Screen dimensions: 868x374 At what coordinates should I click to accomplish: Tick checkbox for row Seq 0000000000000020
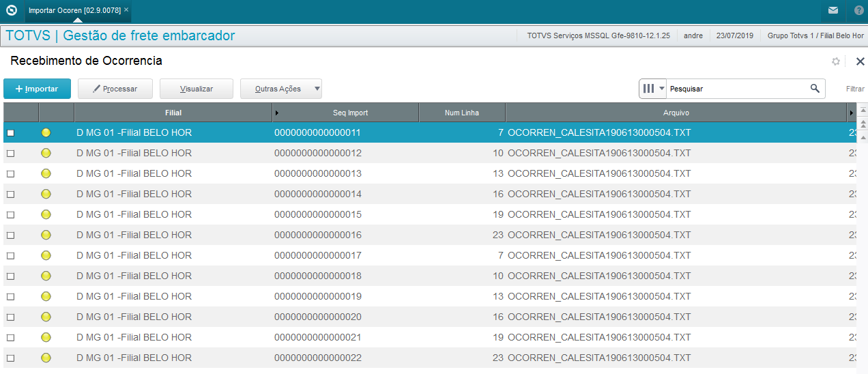10,317
